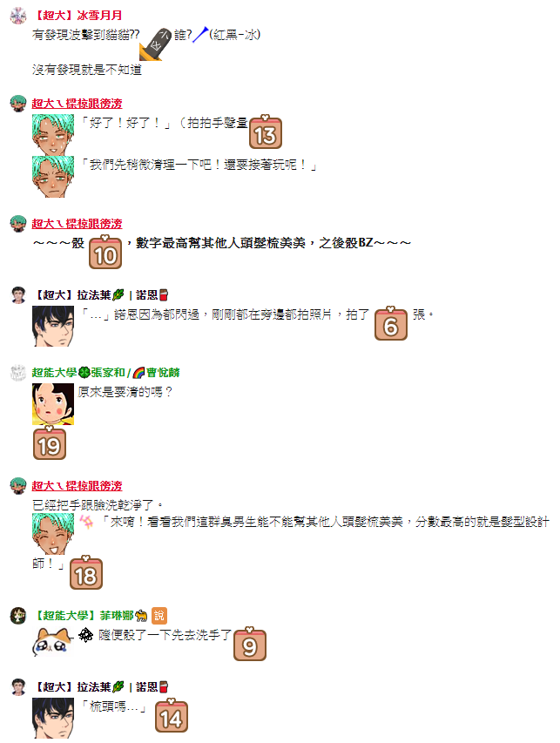The height and width of the screenshot is (743, 560).
Task: Click the dice icon showing 19
Action: click(50, 443)
